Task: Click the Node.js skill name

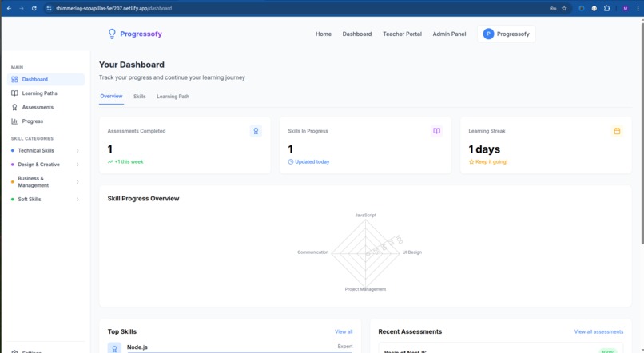Action: tap(137, 347)
